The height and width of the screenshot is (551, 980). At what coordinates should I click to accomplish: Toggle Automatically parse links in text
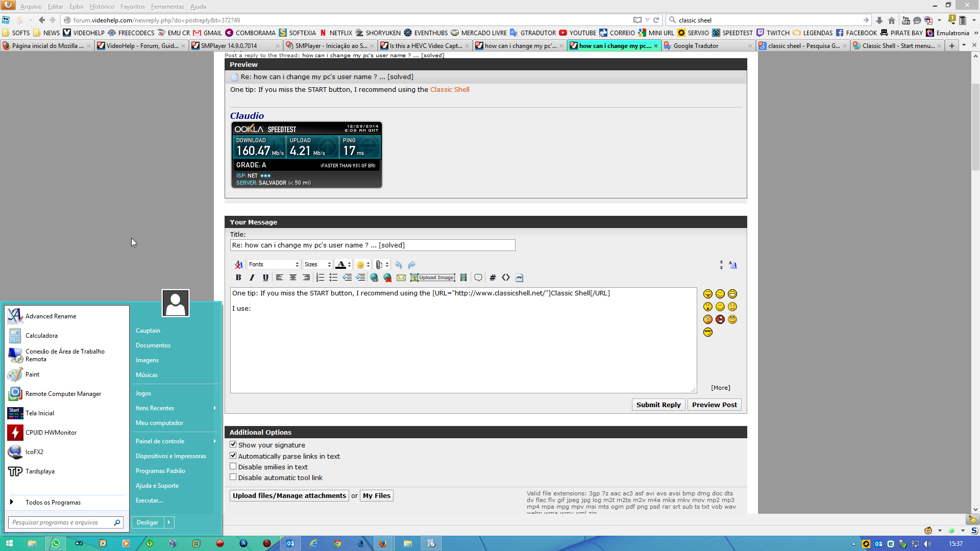pos(233,456)
